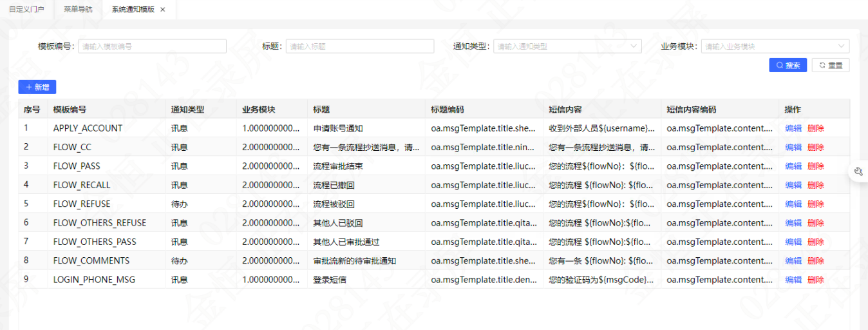
Task: Click the title cell 其他人已审批通过
Action: pyautogui.click(x=346, y=242)
